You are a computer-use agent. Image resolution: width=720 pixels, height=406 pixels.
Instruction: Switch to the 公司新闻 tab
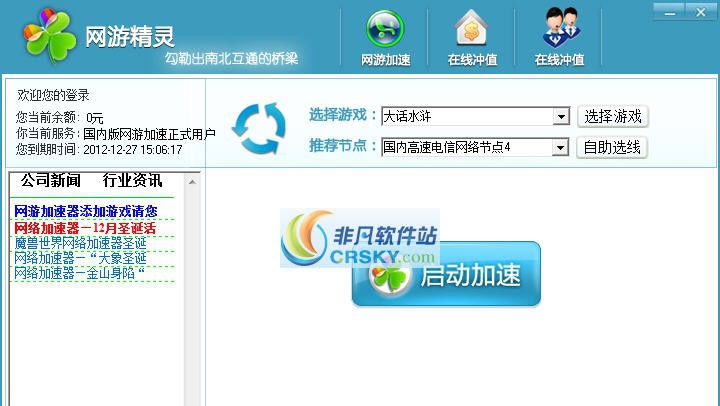[x=51, y=180]
